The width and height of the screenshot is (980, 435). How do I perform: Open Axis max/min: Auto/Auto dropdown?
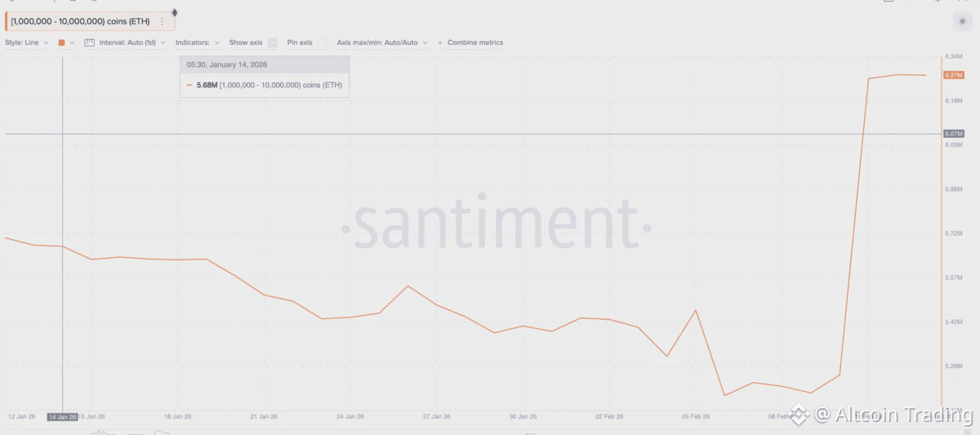tap(381, 42)
